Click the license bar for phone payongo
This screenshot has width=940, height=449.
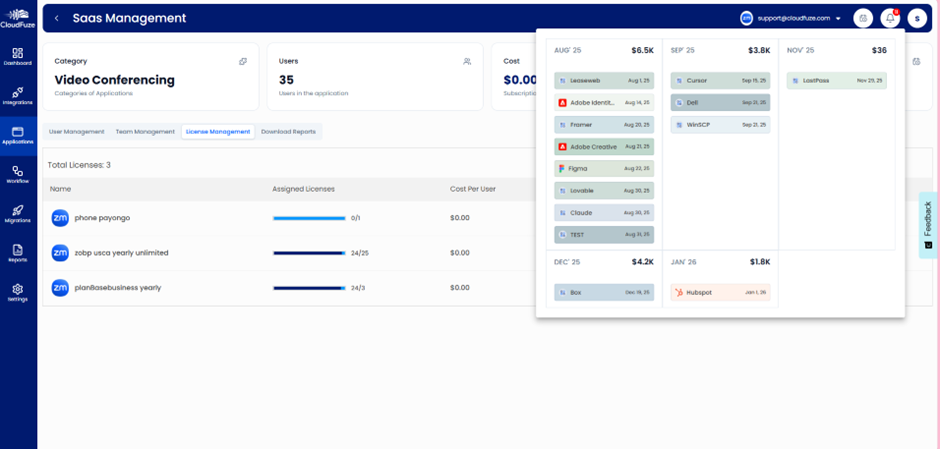pos(309,218)
